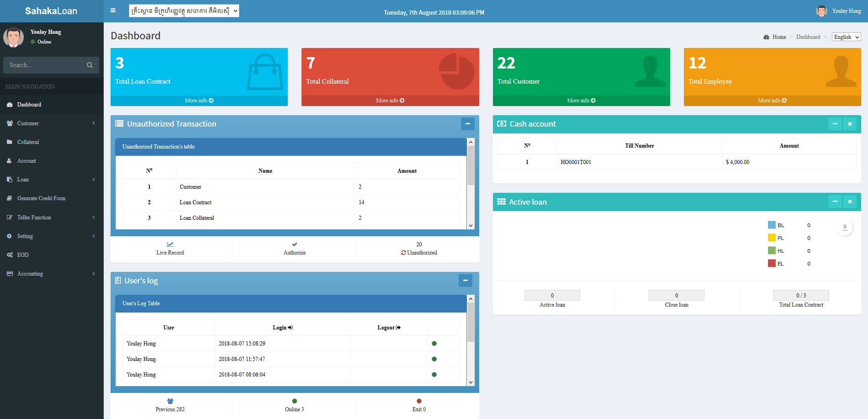Open the English language dropdown
Screen dimensions: 868x419
point(846,37)
